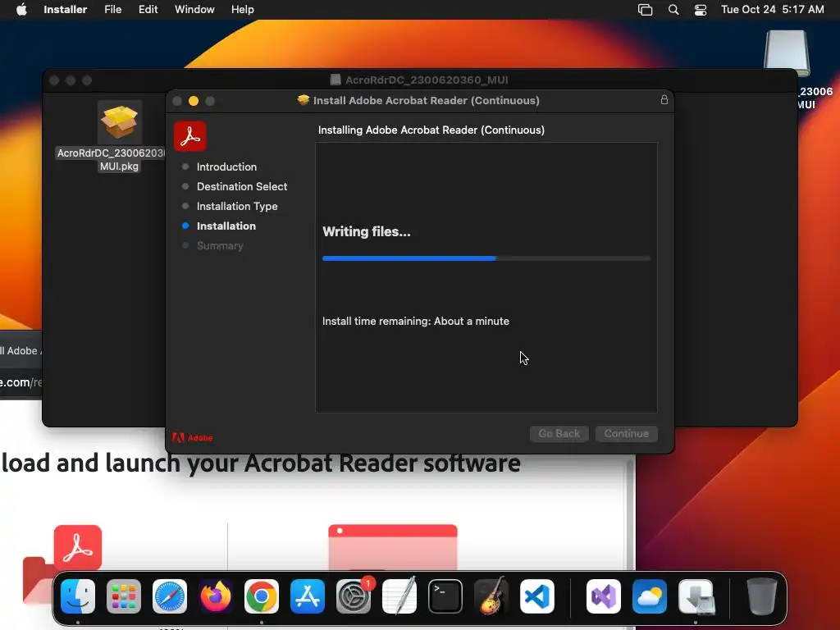Open Terminal from the Dock
The width and height of the screenshot is (840, 630).
[445, 596]
